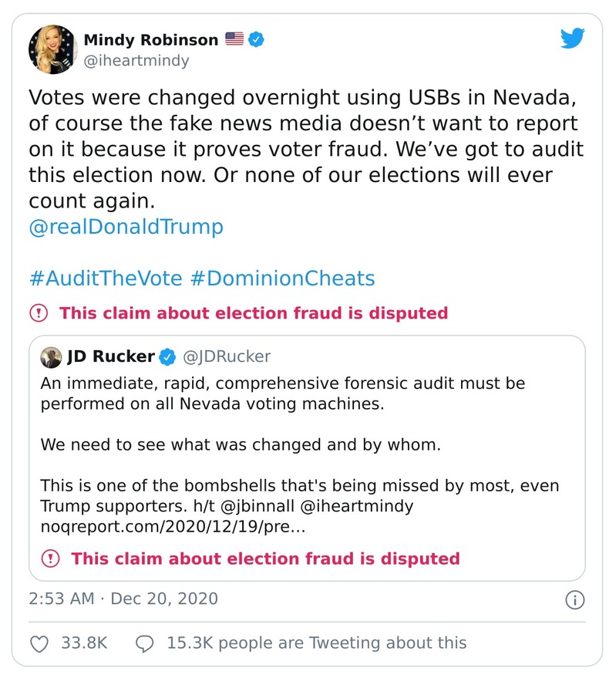616x685 pixels.
Task: Open Mindy Robinson's profile picture
Action: click(x=53, y=49)
